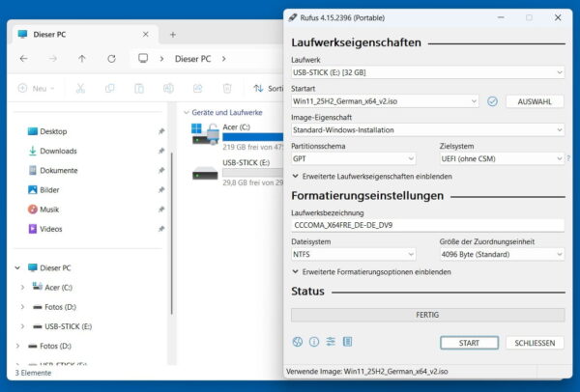Viewport: 580px width, 392px height.
Task: Click the AUSWAHL button in Rufus
Action: 535,101
